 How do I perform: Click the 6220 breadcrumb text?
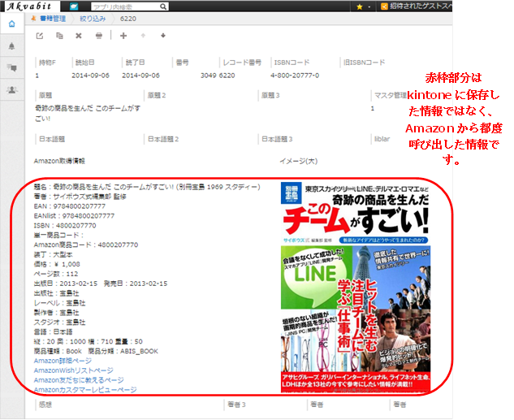coord(128,19)
